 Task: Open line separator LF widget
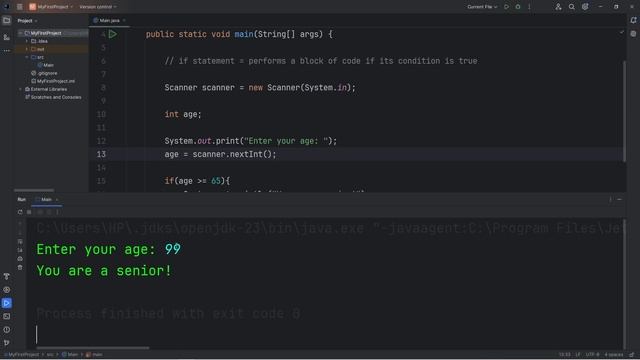coord(578,355)
